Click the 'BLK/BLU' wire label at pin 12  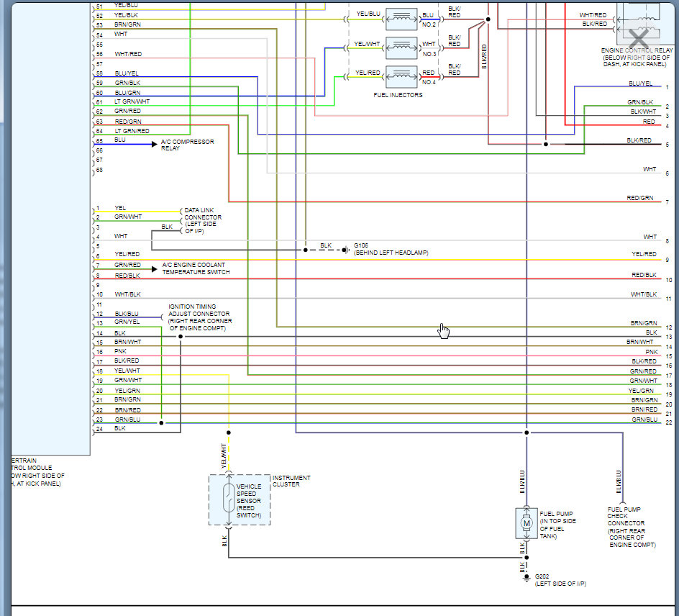[127, 314]
